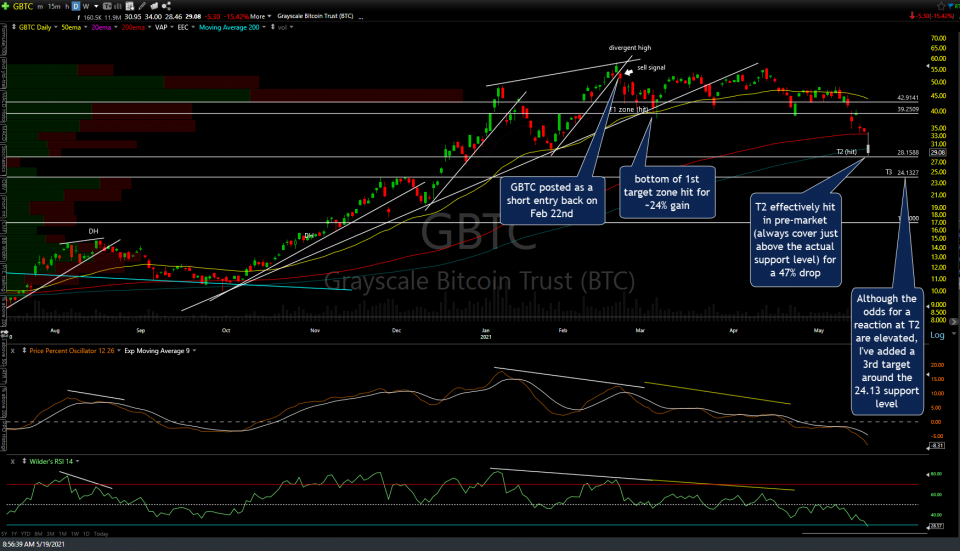Switch to 15m timeframe
The width and height of the screenshot is (960, 551).
[x=54, y=6]
